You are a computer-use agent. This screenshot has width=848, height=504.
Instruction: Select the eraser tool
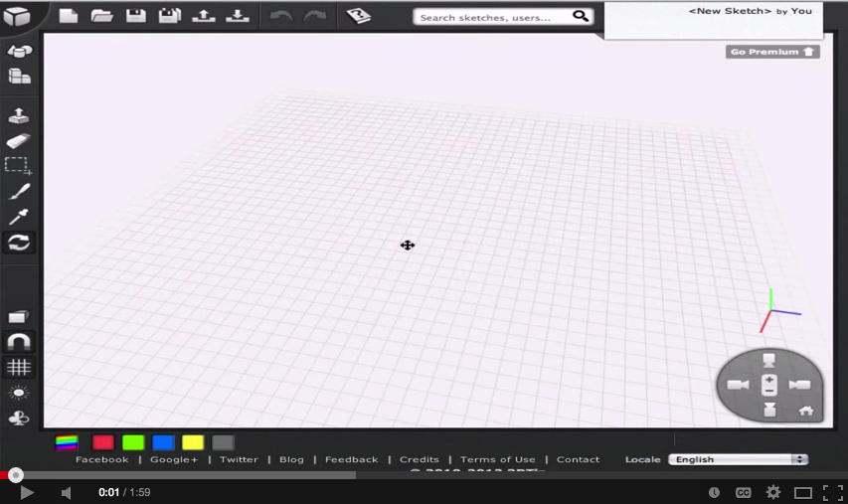pyautogui.click(x=19, y=141)
